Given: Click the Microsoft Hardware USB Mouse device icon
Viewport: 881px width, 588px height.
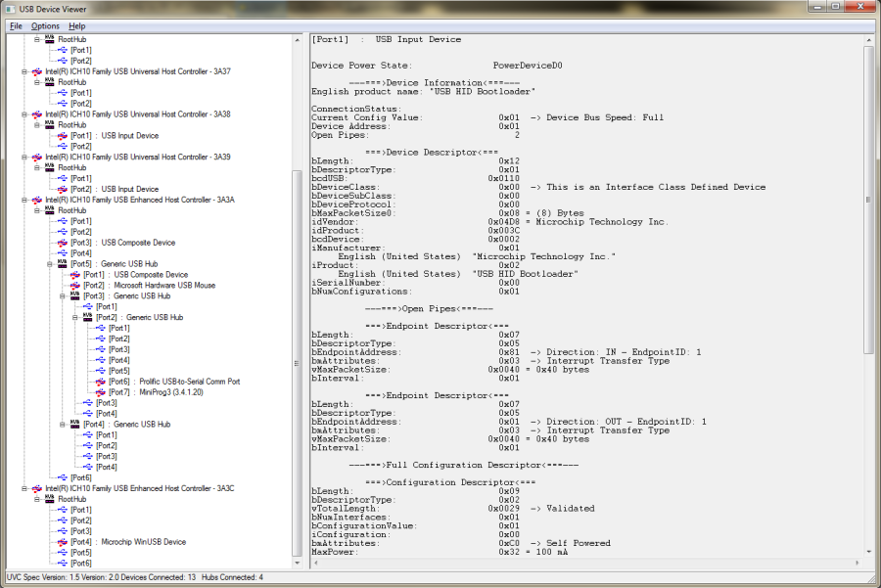Looking at the screenshot, I should click(x=75, y=286).
